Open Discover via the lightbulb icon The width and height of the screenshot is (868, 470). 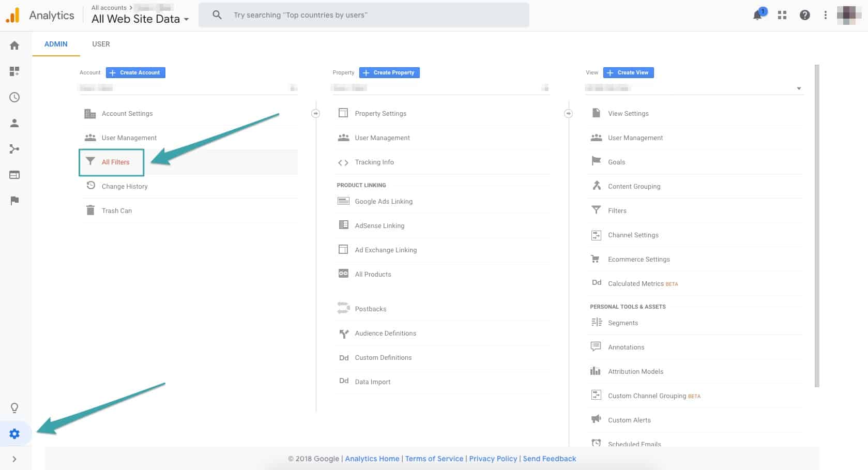(14, 407)
